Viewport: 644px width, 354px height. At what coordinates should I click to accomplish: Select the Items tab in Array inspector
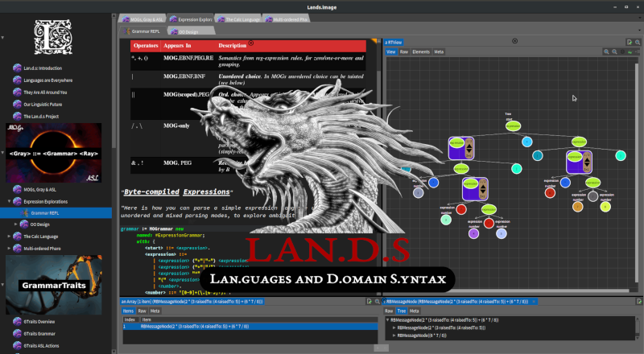129,311
